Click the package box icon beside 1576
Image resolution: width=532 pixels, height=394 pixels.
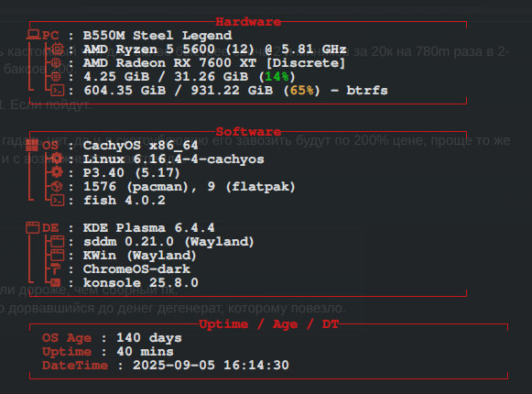point(57,186)
